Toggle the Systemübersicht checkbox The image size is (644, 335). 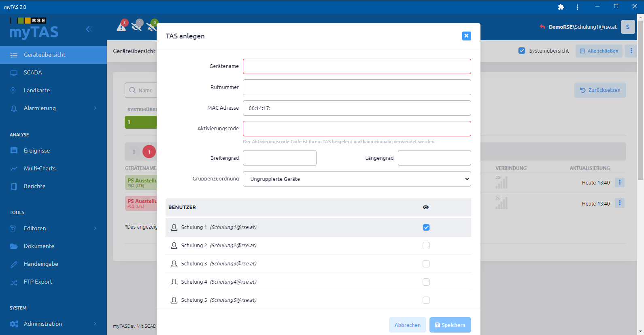(x=522, y=51)
